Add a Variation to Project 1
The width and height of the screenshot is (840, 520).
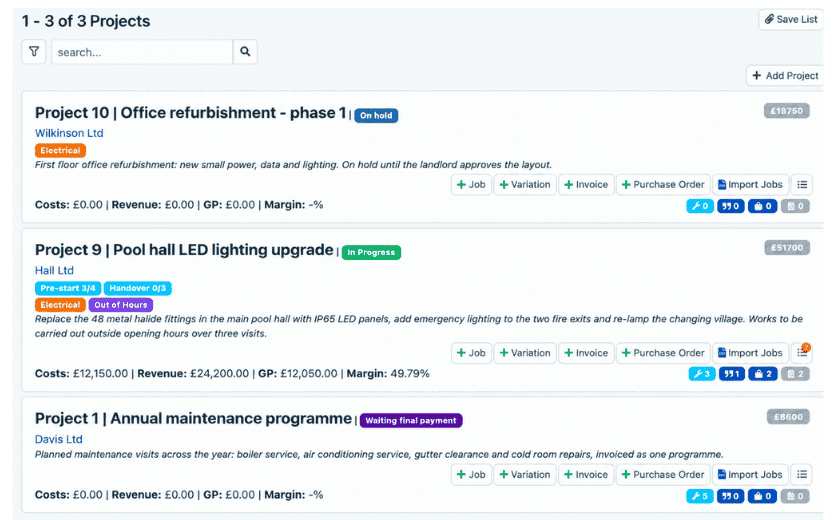pyautogui.click(x=525, y=474)
